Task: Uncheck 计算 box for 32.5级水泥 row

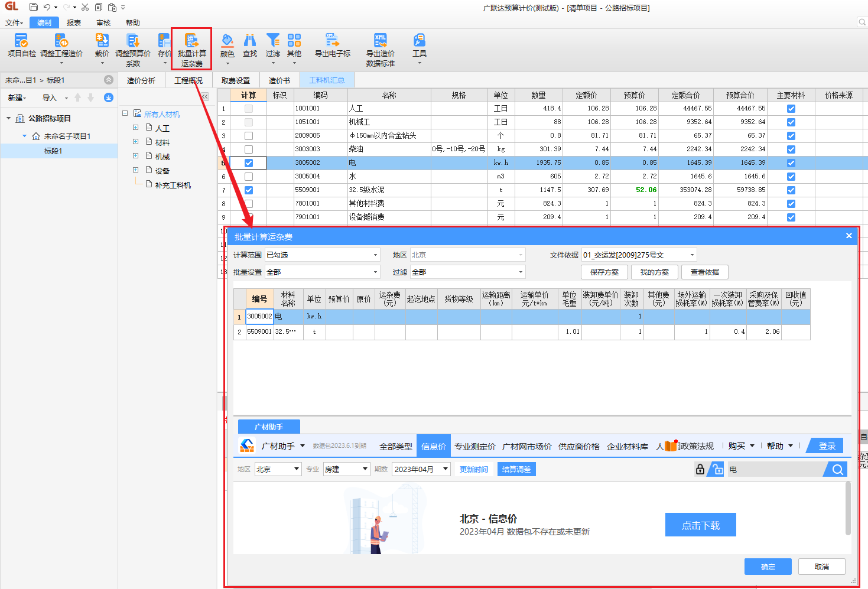Action: (249, 190)
